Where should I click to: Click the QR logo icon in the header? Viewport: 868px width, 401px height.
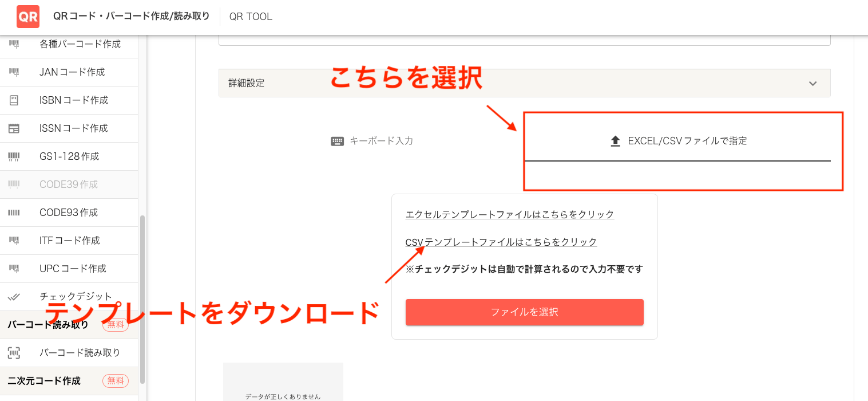(27, 17)
